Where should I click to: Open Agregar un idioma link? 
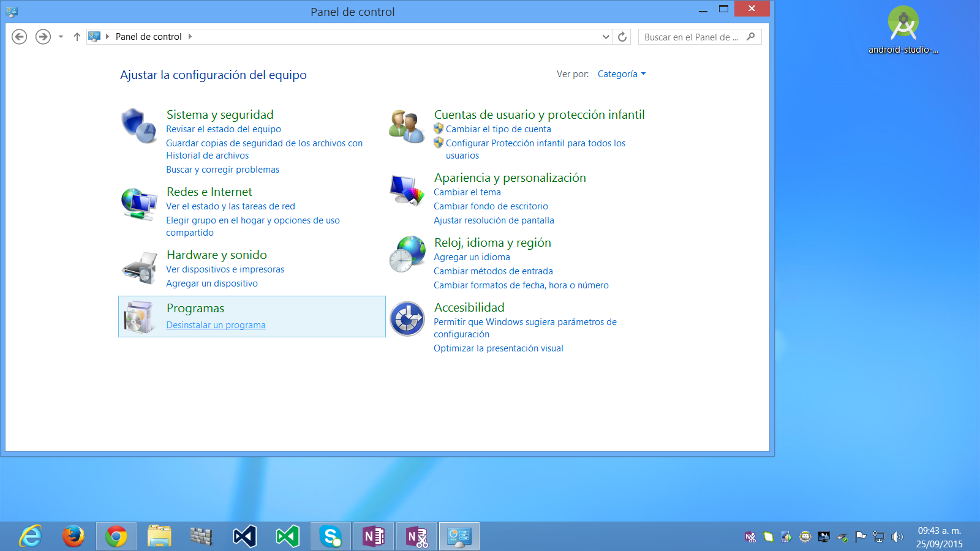[472, 257]
